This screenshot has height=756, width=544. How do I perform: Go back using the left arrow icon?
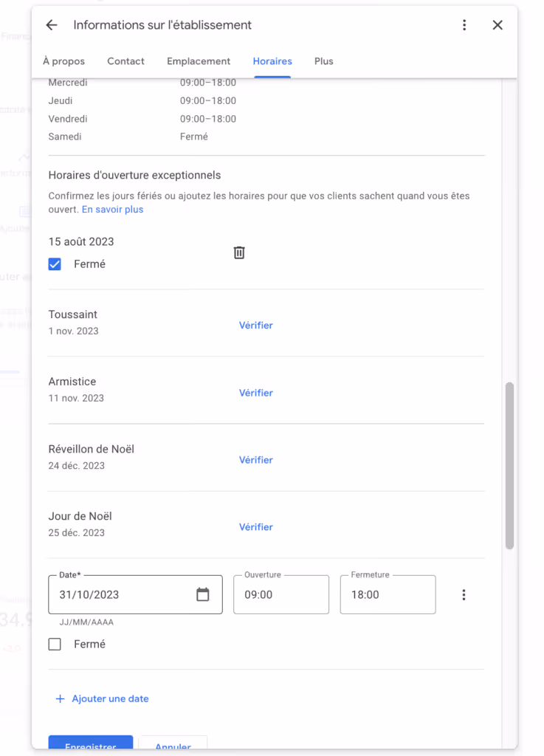click(x=52, y=25)
